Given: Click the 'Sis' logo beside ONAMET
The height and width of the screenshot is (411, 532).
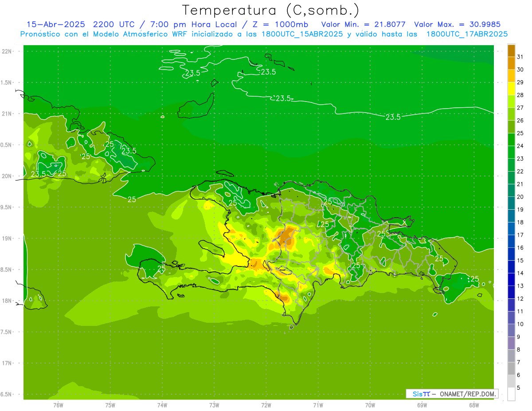Looking at the screenshot, I should pos(418,394).
